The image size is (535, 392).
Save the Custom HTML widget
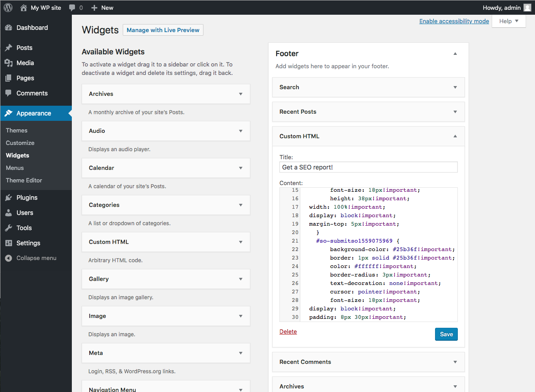(x=446, y=334)
